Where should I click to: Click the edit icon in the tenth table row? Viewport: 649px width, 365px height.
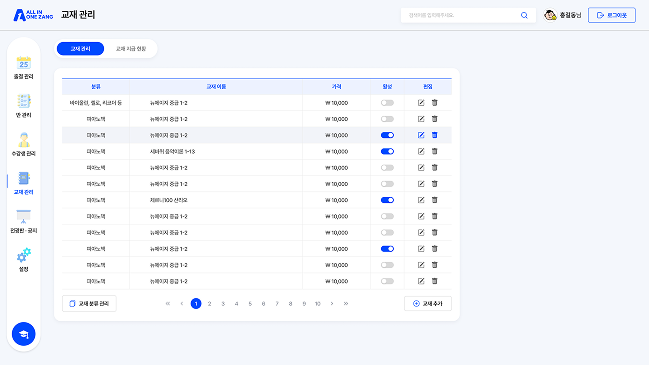(x=421, y=249)
